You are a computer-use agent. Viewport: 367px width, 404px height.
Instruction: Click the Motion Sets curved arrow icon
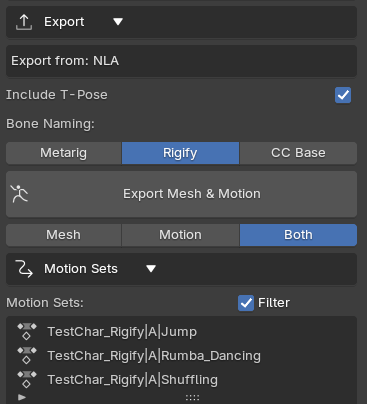24,269
